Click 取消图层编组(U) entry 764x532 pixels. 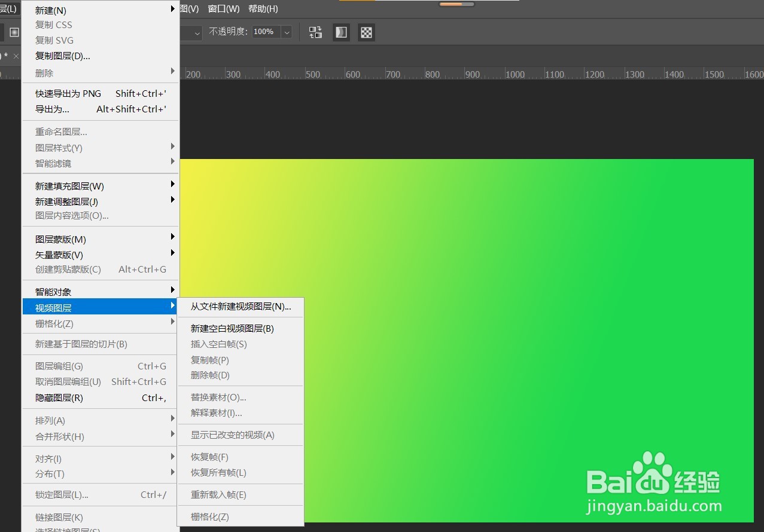101,381
